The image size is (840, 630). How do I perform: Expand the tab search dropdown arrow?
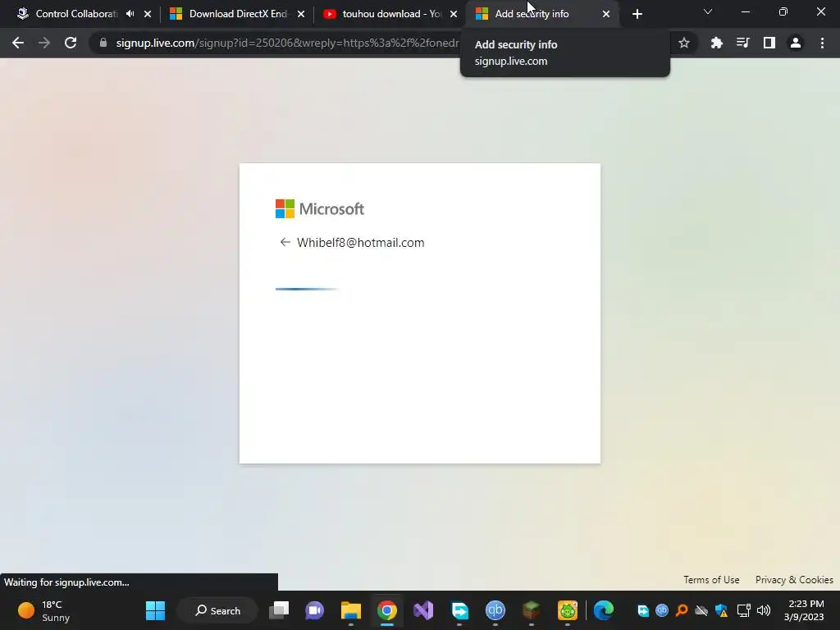coord(708,11)
